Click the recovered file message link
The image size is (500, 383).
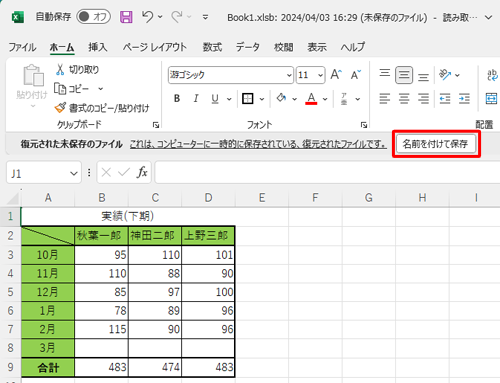258,144
